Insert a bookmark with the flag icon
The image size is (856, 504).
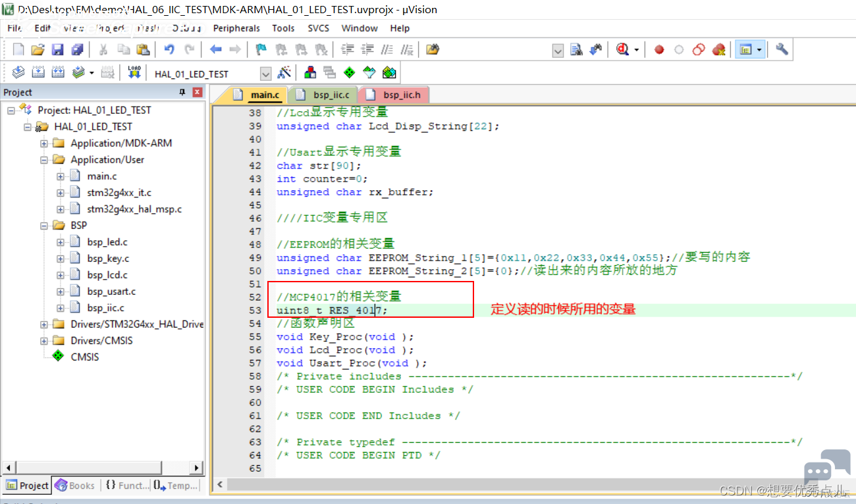tap(261, 49)
